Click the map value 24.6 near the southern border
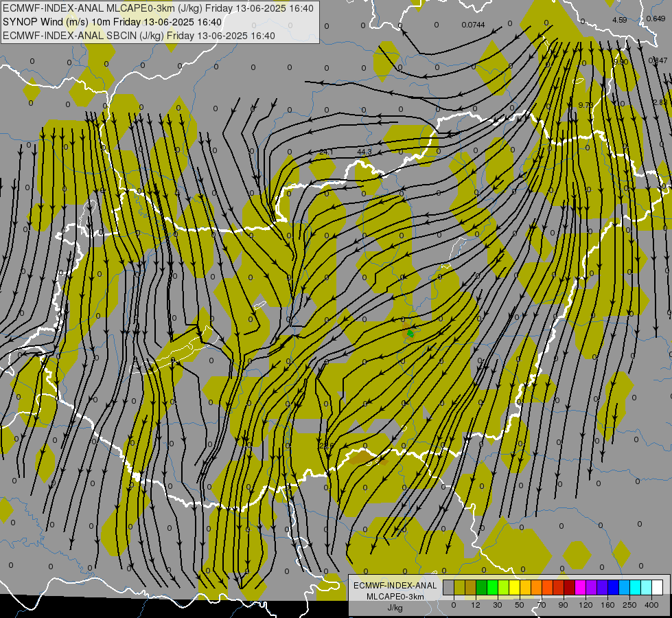Screen dimensions: 672x618 326,446
